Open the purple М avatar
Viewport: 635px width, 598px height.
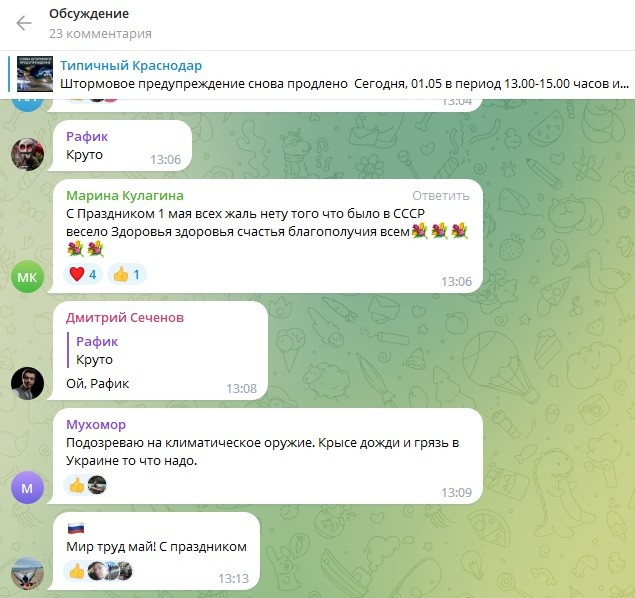pyautogui.click(x=27, y=488)
